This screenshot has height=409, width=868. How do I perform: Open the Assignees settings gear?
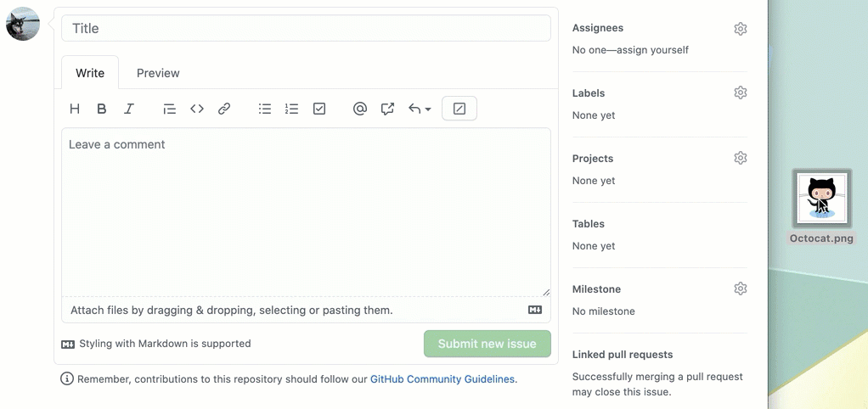tap(741, 29)
